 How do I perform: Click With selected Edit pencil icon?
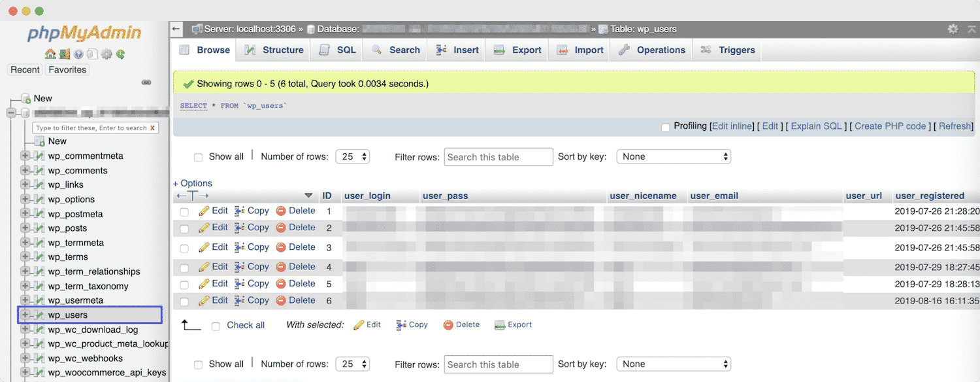tap(359, 325)
